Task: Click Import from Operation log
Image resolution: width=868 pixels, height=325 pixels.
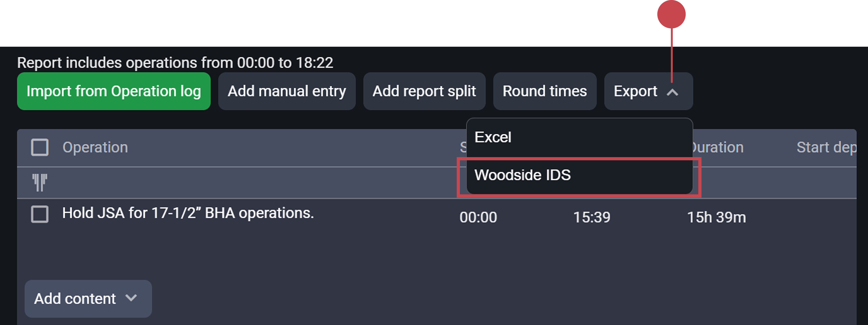Action: tap(114, 91)
